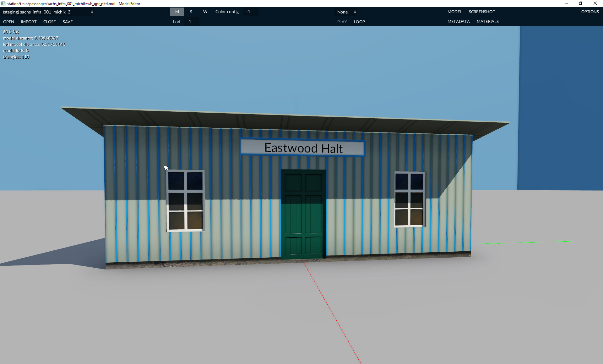
Task: Save the model with SAVE
Action: pyautogui.click(x=68, y=22)
